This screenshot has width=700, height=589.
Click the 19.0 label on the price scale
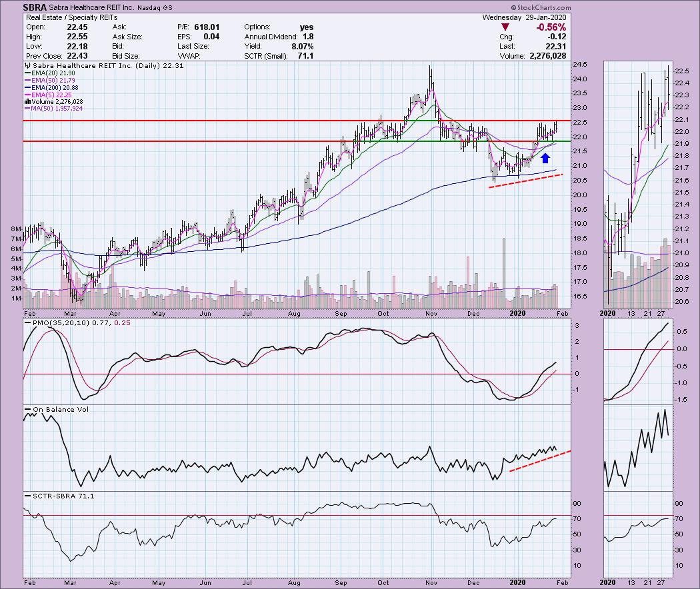coord(580,224)
